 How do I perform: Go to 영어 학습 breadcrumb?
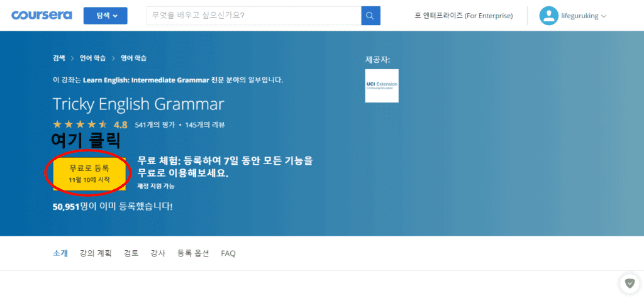tap(133, 58)
